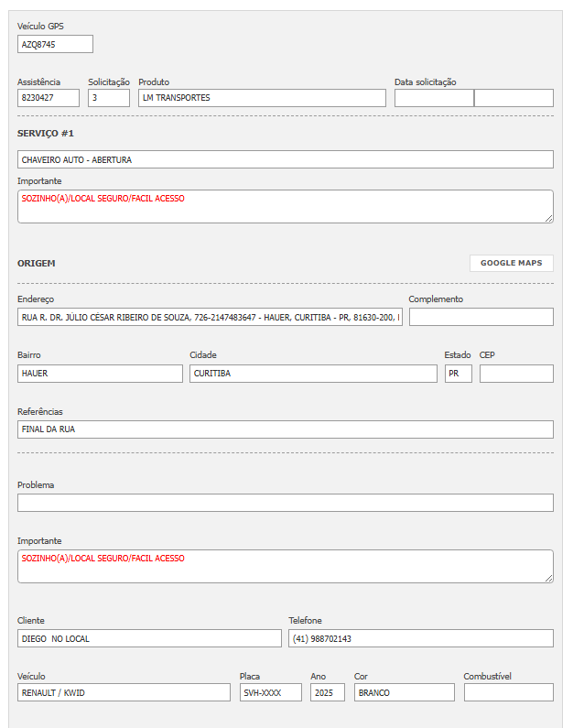Click the GOOGLE MAPS button
The width and height of the screenshot is (584, 728).
click(512, 263)
